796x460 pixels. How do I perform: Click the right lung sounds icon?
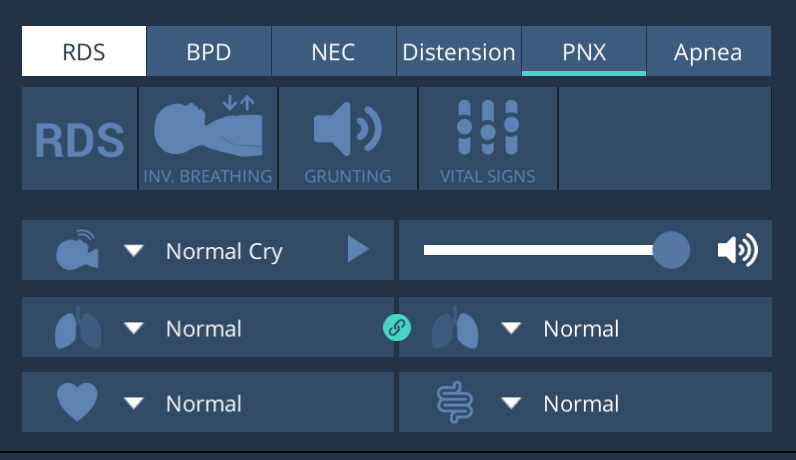[x=455, y=328]
